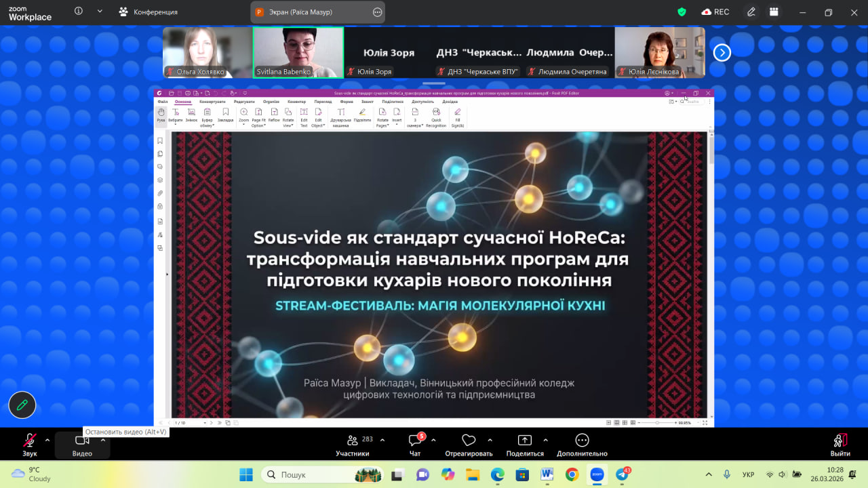Click the Поделиться share screen icon

tap(525, 442)
